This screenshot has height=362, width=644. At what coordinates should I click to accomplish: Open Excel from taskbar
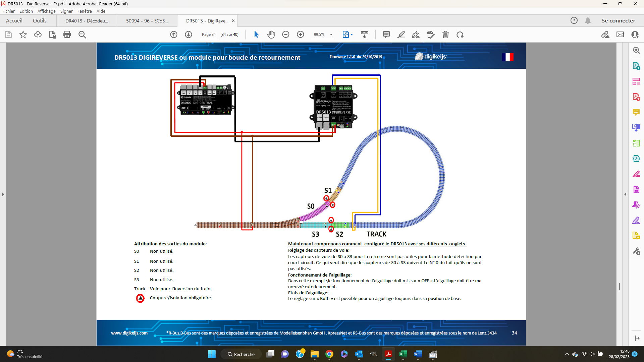coord(403,354)
